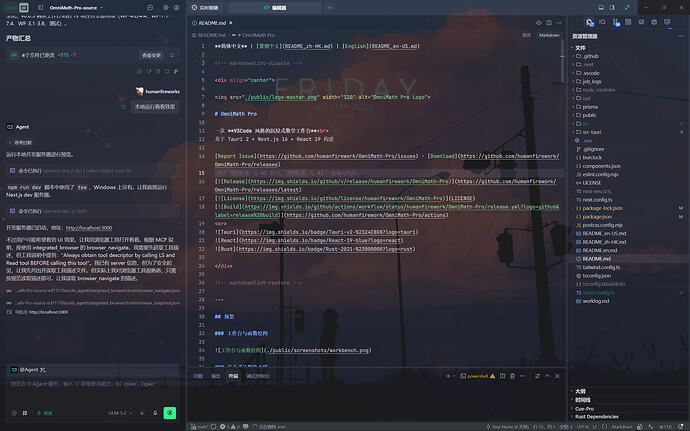This screenshot has width=690, height=431.
Task: Open the http://localhost:3000 link in chat
Action: point(89,228)
